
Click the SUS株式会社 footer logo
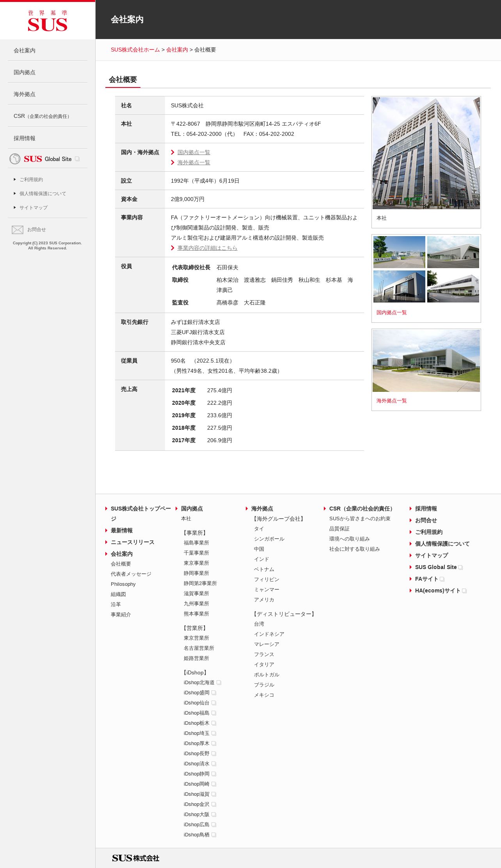135,858
